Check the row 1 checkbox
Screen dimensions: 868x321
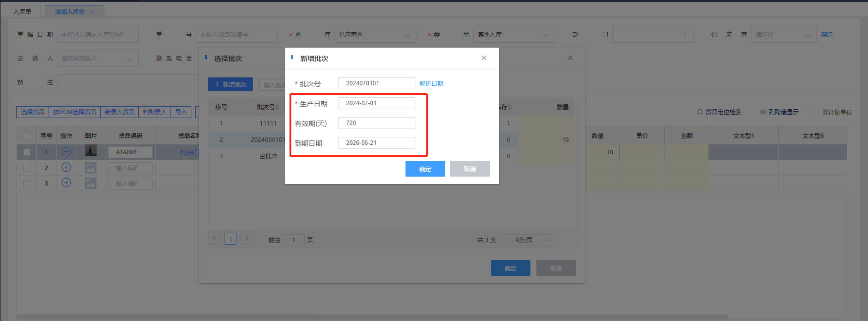click(27, 152)
